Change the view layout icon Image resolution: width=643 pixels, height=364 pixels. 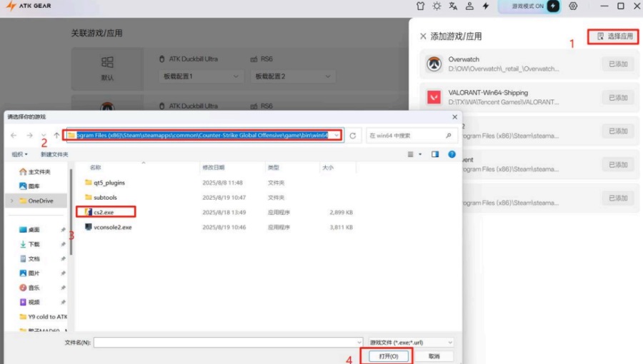click(411, 154)
